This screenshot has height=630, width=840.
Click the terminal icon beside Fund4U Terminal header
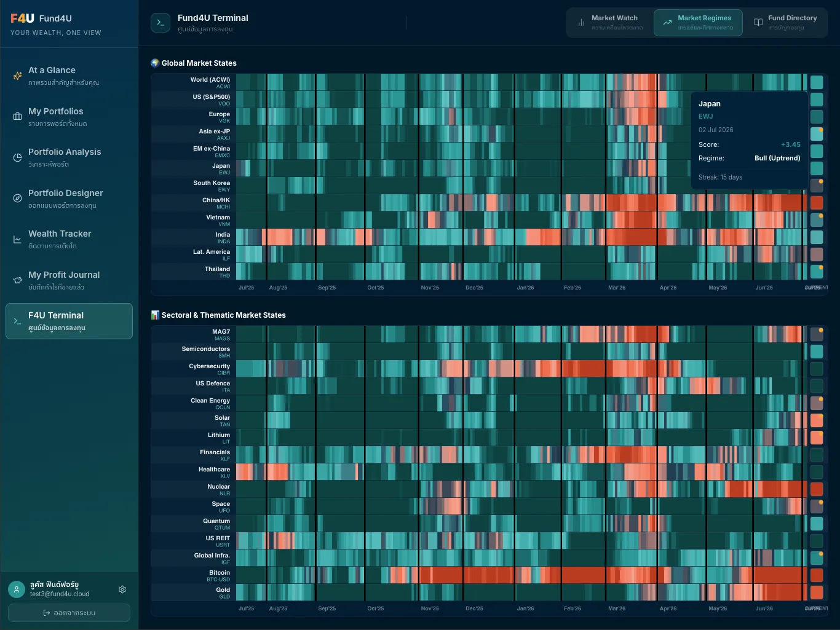tap(160, 23)
